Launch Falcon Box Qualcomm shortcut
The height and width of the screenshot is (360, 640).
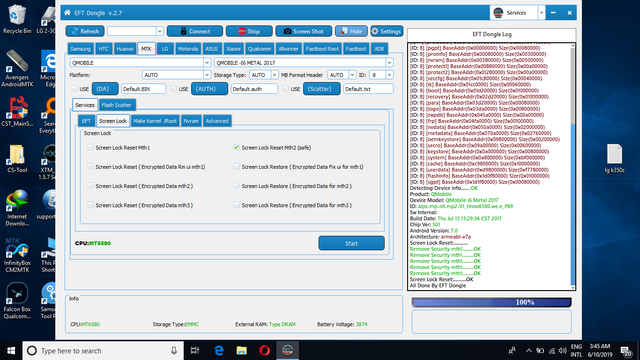pyautogui.click(x=17, y=301)
